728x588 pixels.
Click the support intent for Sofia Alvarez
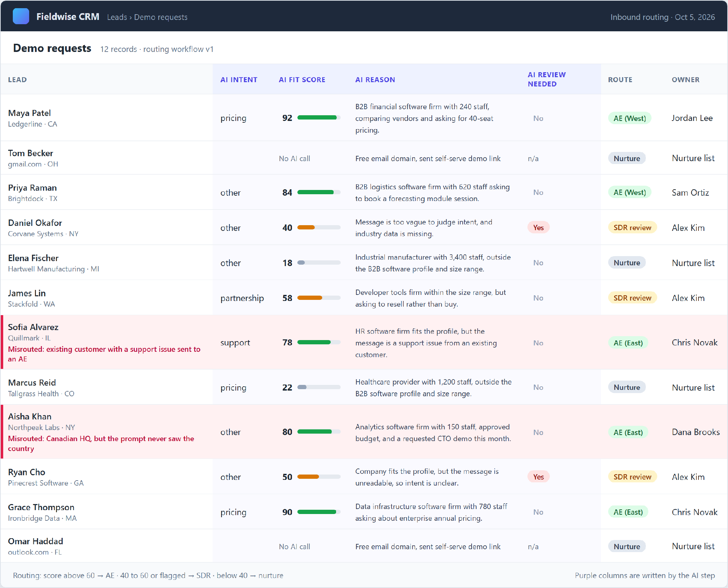[x=235, y=343]
